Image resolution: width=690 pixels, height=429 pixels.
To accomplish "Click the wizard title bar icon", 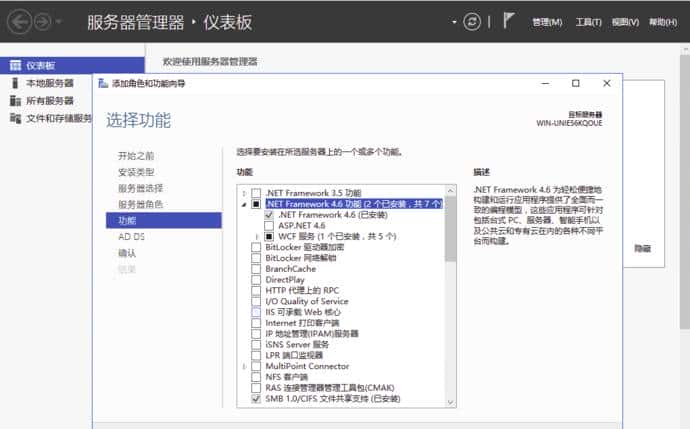I will 103,83.
